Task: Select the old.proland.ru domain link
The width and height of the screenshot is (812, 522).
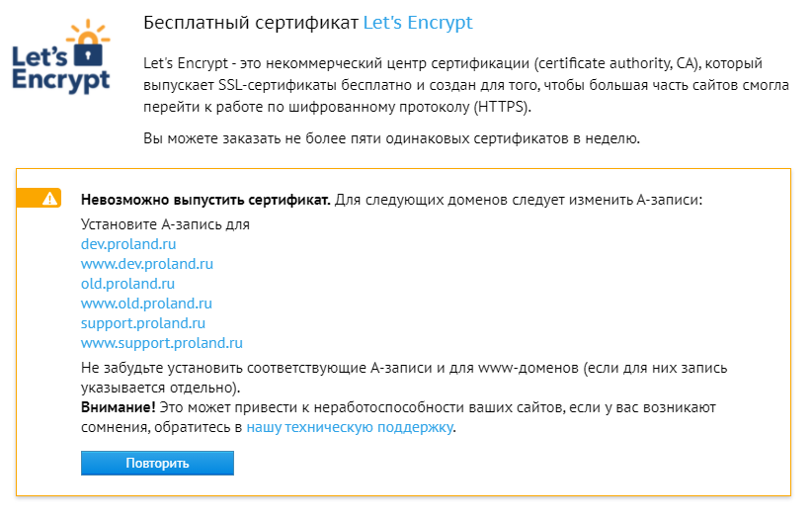Action: click(x=127, y=284)
